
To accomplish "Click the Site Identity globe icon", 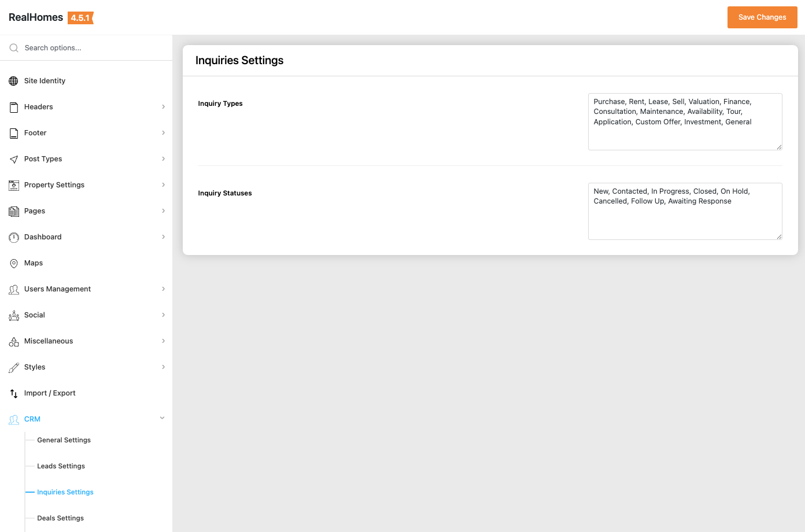I will point(13,81).
